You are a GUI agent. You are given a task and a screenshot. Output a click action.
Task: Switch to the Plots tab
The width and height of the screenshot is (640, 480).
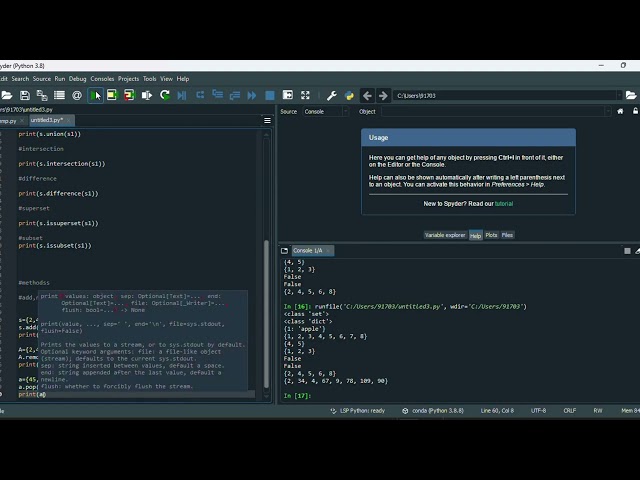point(491,235)
